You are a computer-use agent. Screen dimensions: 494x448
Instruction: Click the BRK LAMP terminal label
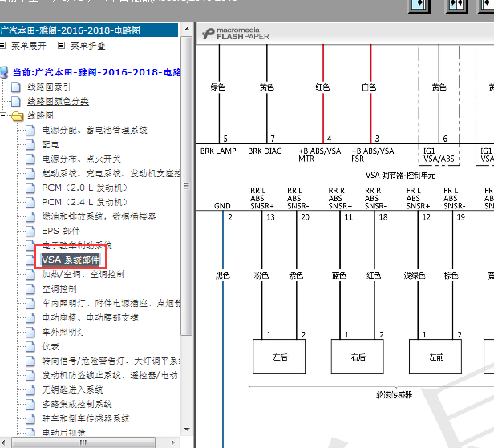click(x=218, y=151)
